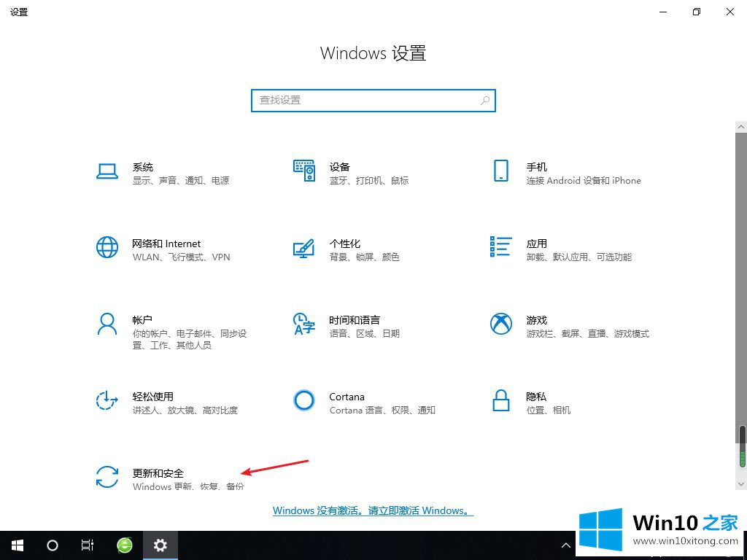Click the search magnifier icon
Viewport: 747px width, 560px height.
[x=485, y=101]
